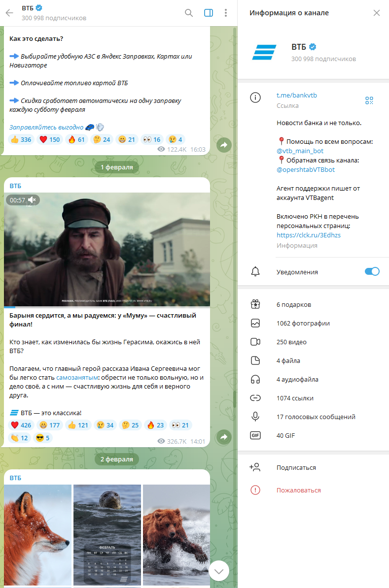Open the 1062 фотографии media section
Image resolution: width=389 pixels, height=588 pixels.
click(313, 323)
